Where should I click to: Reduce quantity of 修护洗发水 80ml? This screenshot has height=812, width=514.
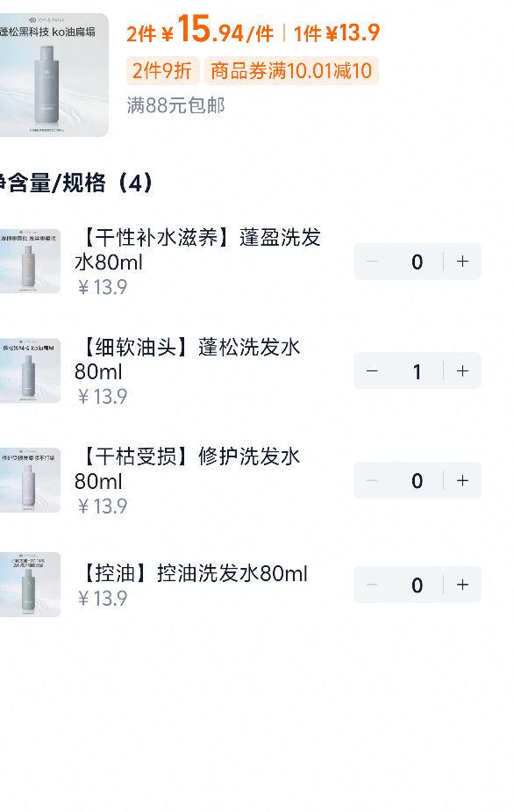click(x=372, y=480)
